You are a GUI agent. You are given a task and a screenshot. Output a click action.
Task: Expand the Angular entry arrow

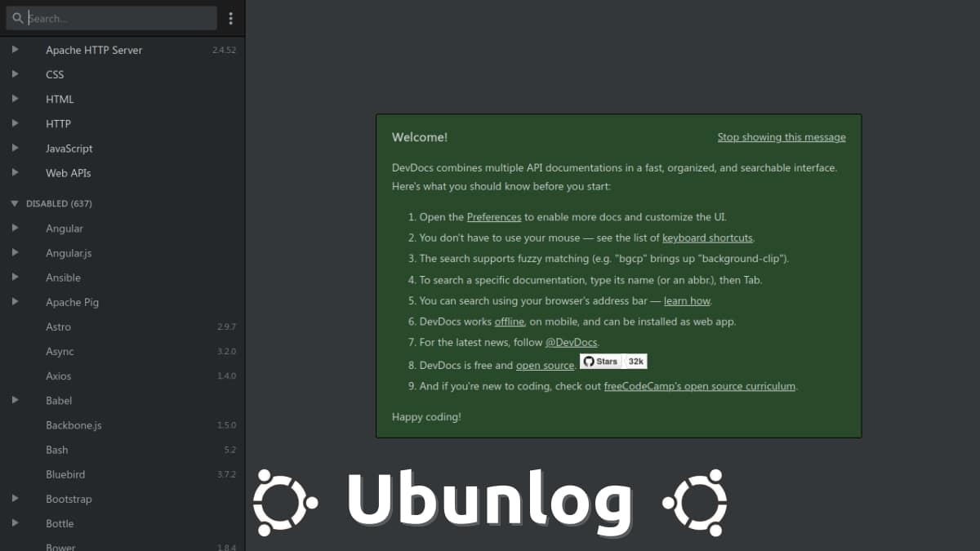15,229
